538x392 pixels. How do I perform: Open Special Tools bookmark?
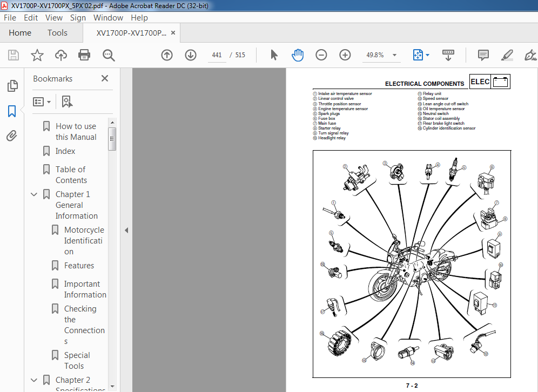coord(77,361)
